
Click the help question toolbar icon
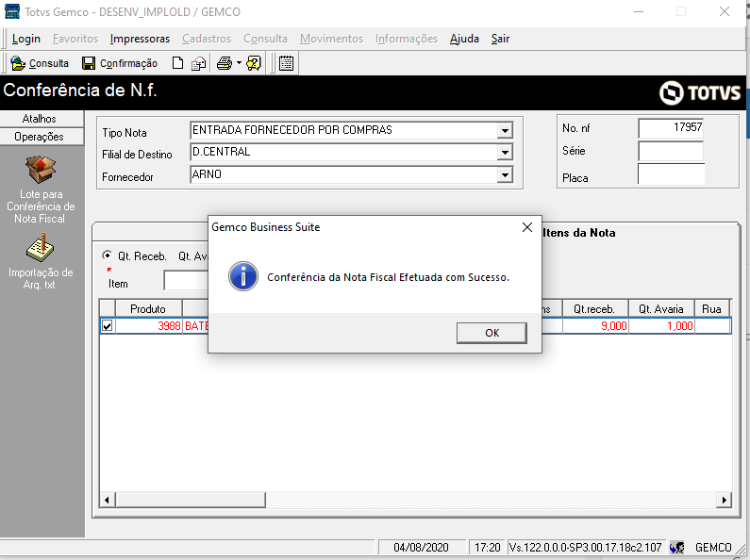click(x=254, y=63)
